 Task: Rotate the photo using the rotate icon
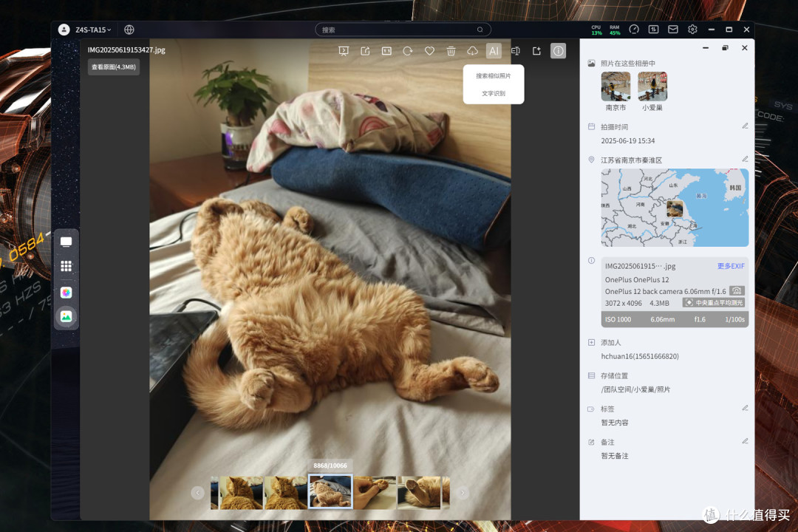point(408,51)
